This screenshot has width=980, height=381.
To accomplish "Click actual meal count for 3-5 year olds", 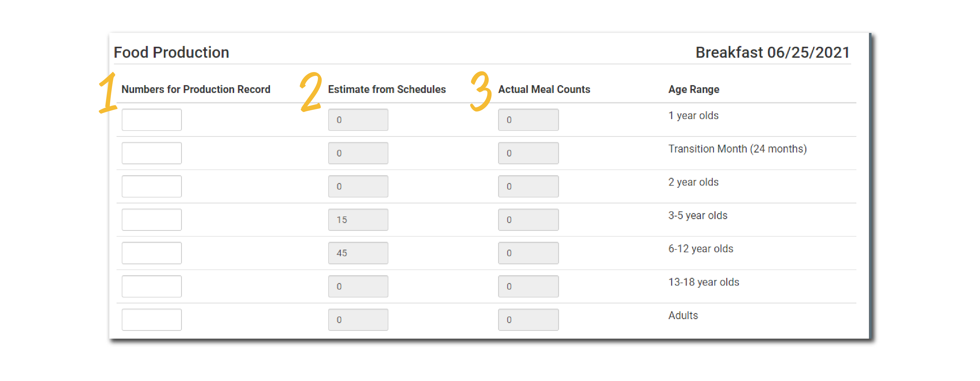I will point(528,220).
